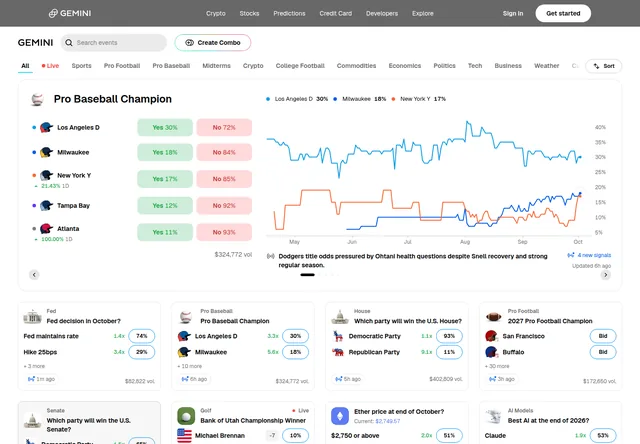Screen dimensions: 640x444
Task: Buy Yes 12% for Tampa Bay
Action: (165, 206)
